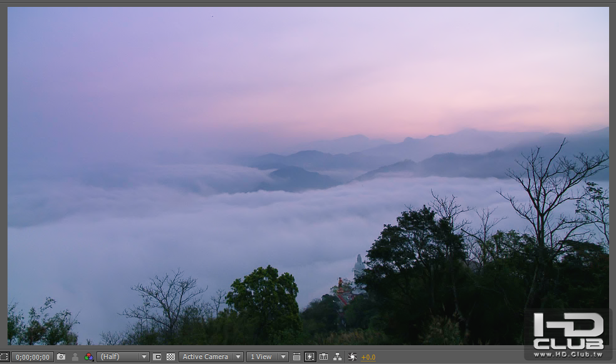
Task: Open the (Half) resolution dropdown
Action: pos(123,356)
